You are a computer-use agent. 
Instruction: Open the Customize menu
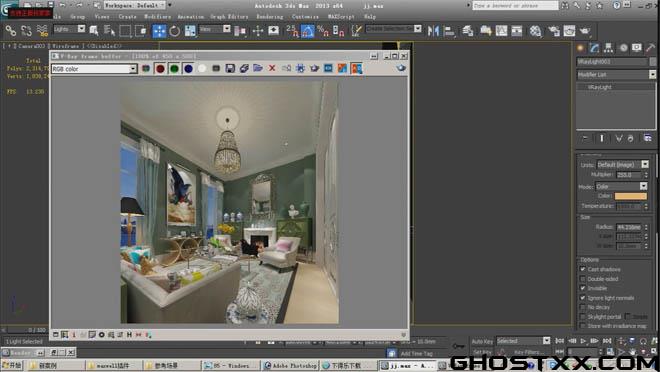click(x=305, y=17)
